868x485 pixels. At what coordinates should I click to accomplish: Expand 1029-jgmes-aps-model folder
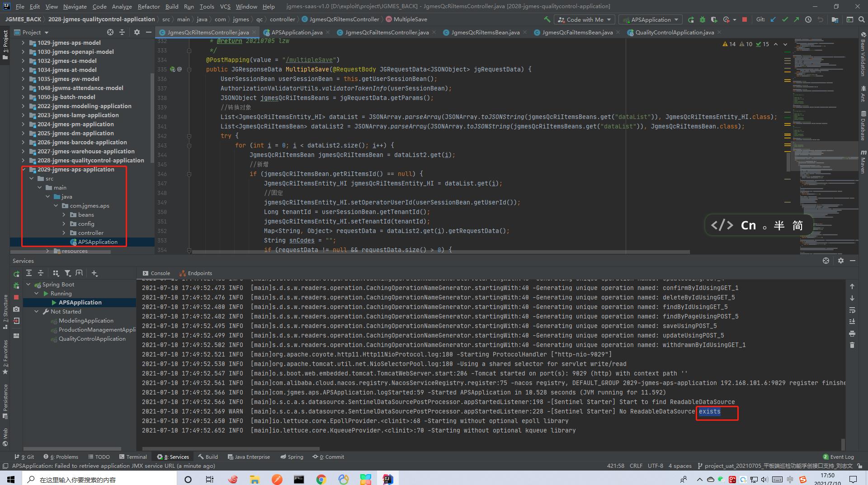(x=23, y=43)
